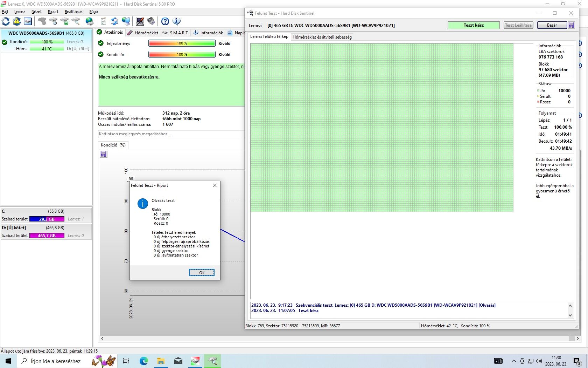Click the Hőm. 41 °C bar in sidebar
588x368 pixels.
[x=47, y=49]
